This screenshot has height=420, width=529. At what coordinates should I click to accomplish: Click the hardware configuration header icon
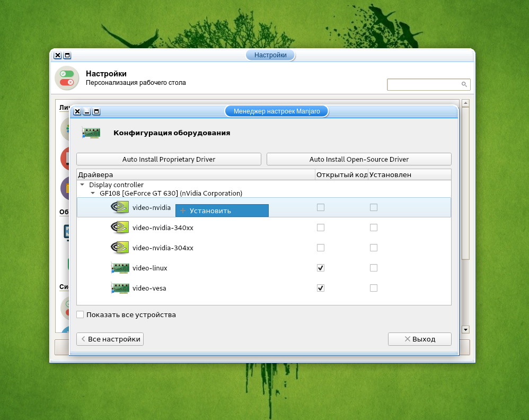pos(91,133)
